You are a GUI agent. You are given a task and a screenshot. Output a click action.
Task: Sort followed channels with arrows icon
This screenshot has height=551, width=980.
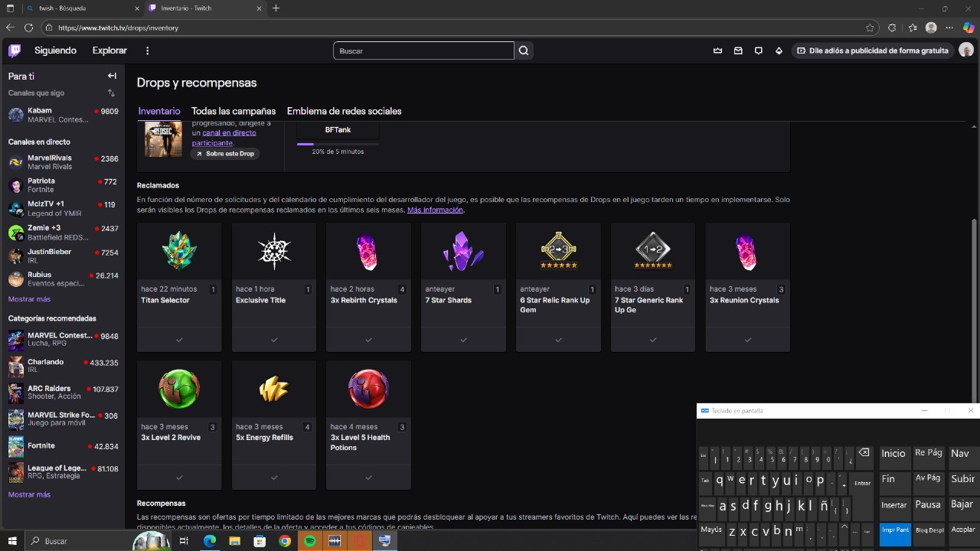click(x=112, y=93)
